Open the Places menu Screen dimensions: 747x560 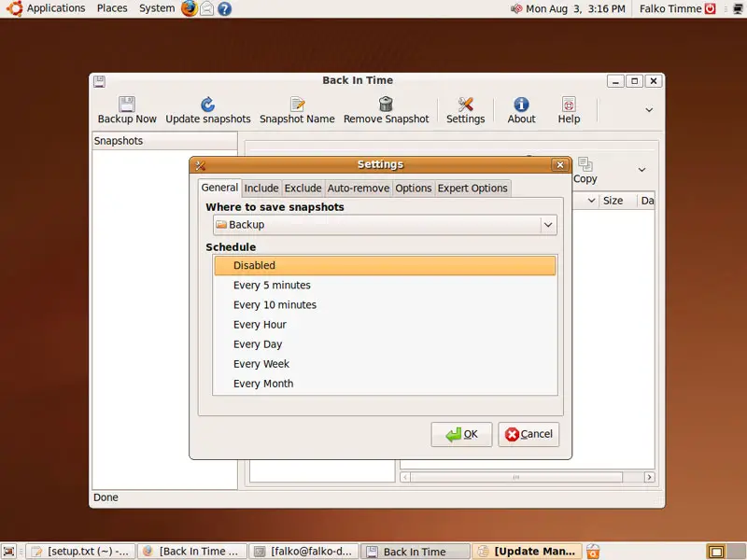(x=112, y=8)
